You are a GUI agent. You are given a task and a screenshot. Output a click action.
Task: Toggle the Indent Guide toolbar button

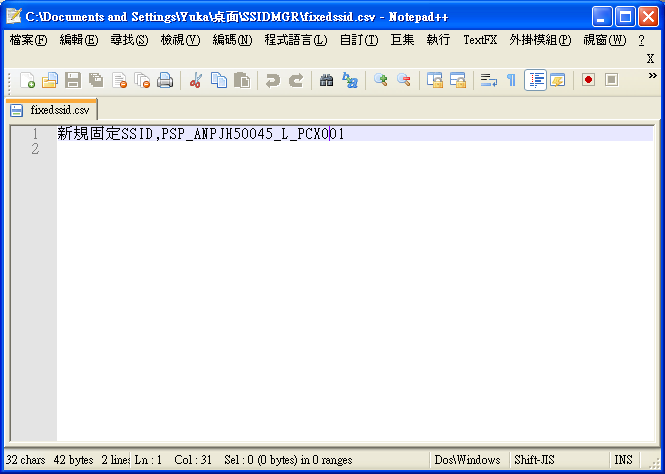tap(535, 80)
